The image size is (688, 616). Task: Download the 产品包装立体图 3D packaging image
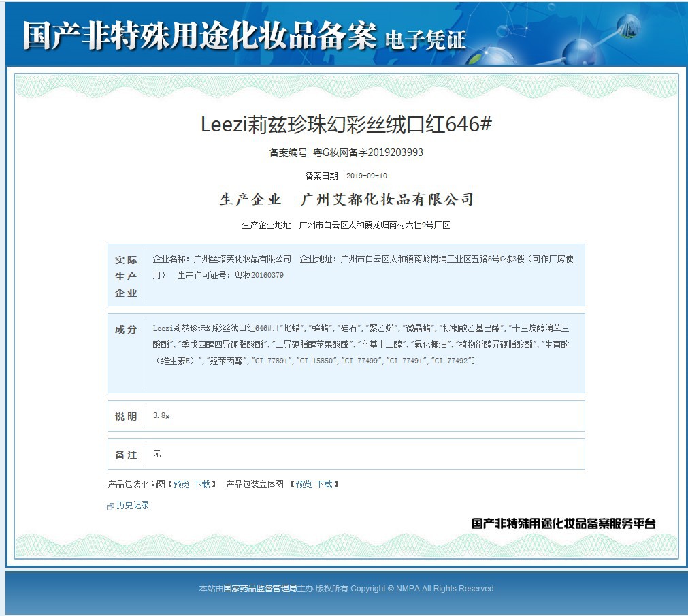[x=324, y=484]
